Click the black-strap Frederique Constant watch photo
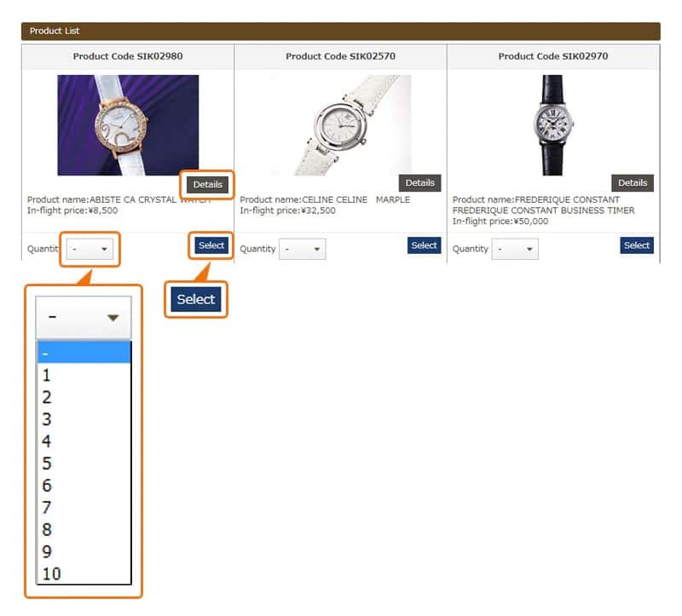The image size is (682, 616). 552,124
